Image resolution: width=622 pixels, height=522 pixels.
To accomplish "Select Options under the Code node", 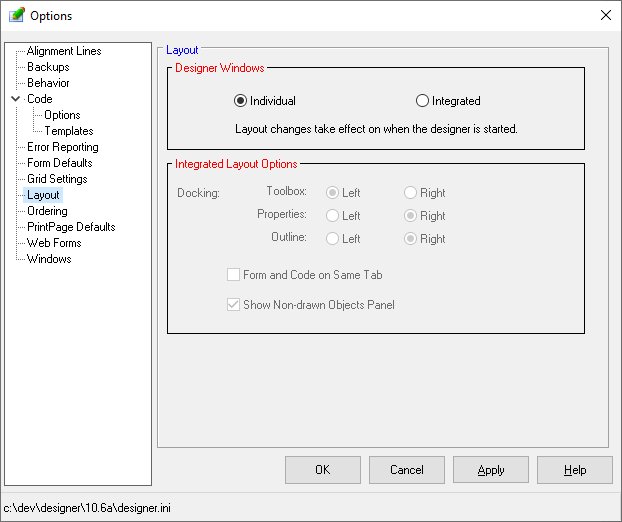I will [x=62, y=115].
